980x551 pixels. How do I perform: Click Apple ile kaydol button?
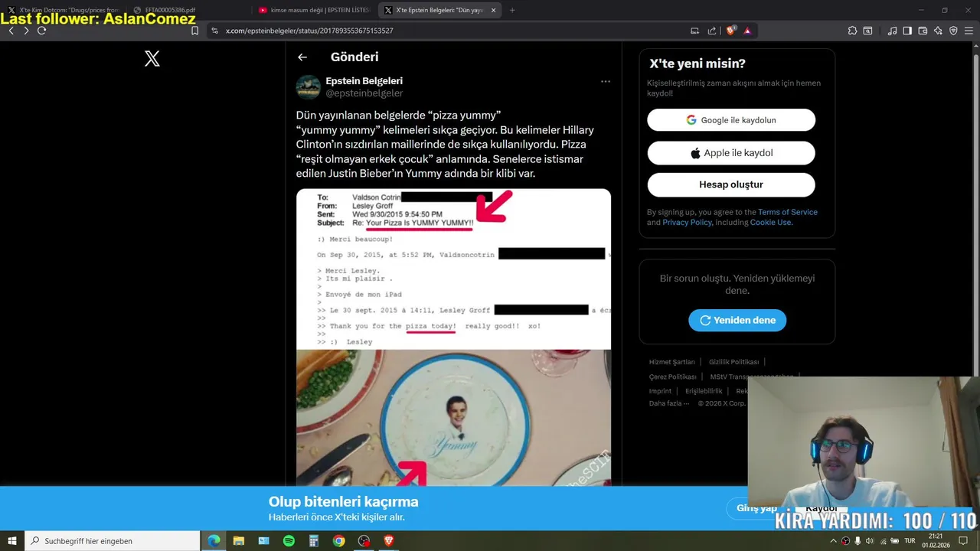pos(731,152)
